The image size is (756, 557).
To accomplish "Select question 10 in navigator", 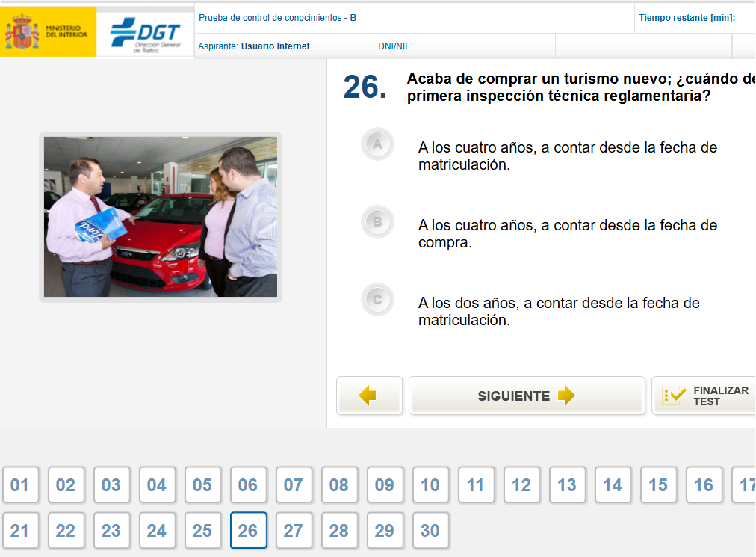I will (x=430, y=485).
